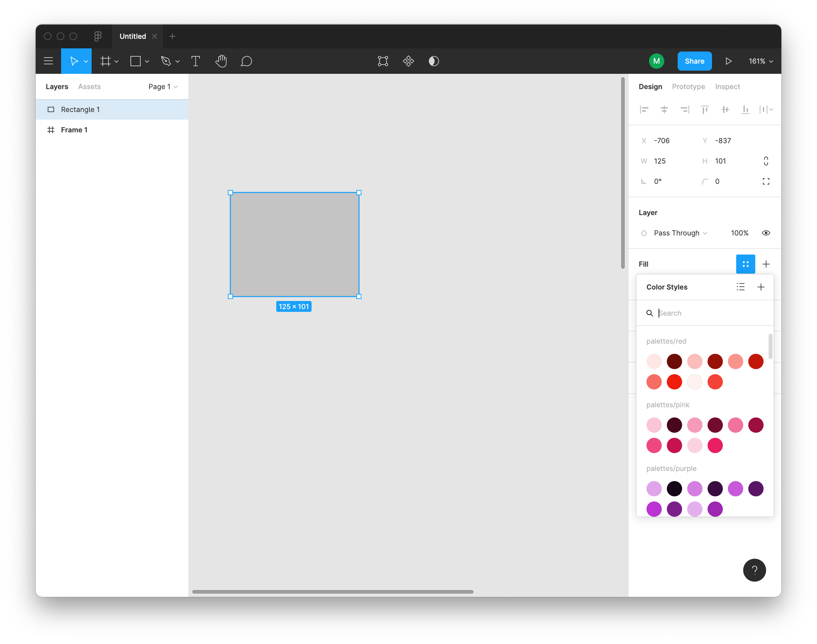Click the Present play button
This screenshot has width=817, height=644.
pos(729,61)
